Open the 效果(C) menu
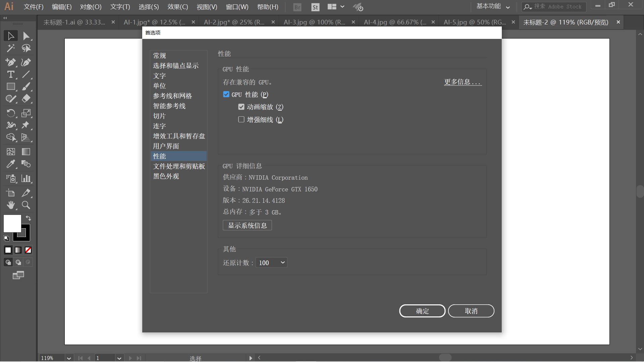 pos(177,7)
